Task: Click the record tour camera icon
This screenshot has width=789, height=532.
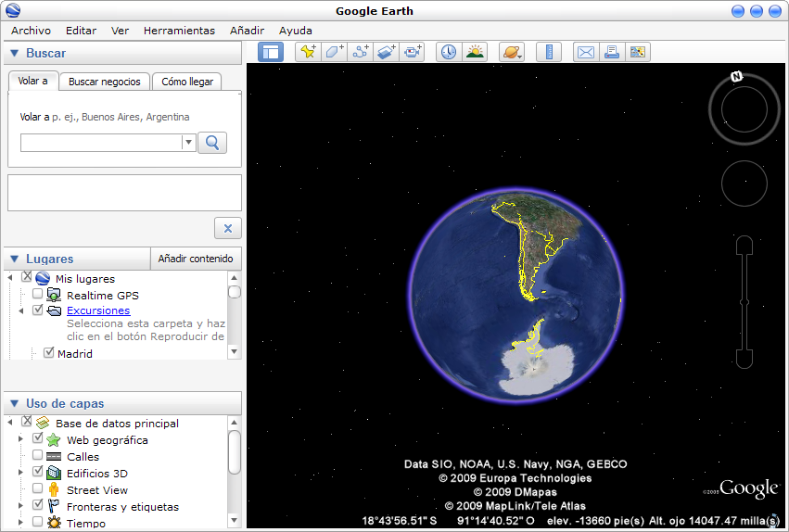Action: 412,52
